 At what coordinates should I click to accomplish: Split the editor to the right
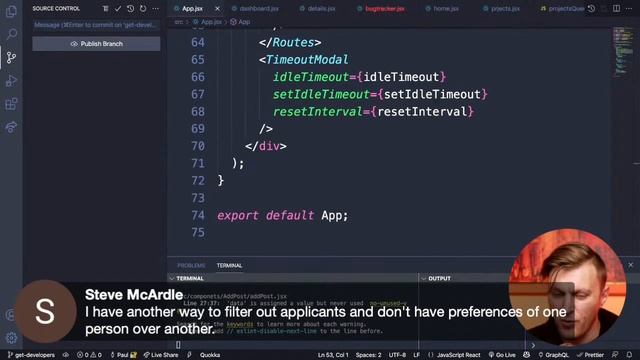tap(616, 9)
